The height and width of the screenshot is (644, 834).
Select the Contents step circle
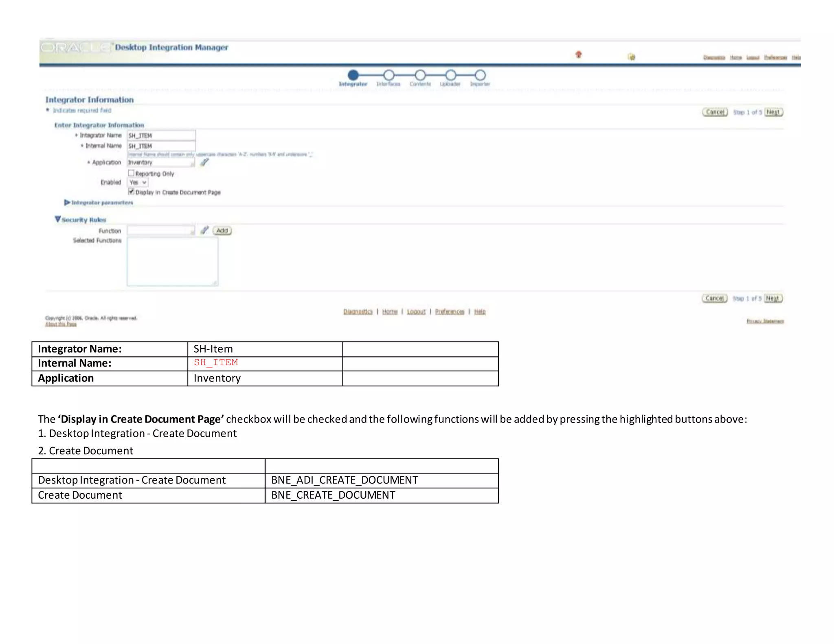(x=420, y=75)
